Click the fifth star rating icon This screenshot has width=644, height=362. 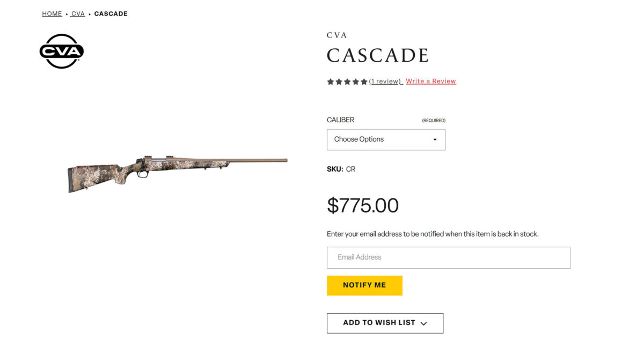click(x=364, y=81)
